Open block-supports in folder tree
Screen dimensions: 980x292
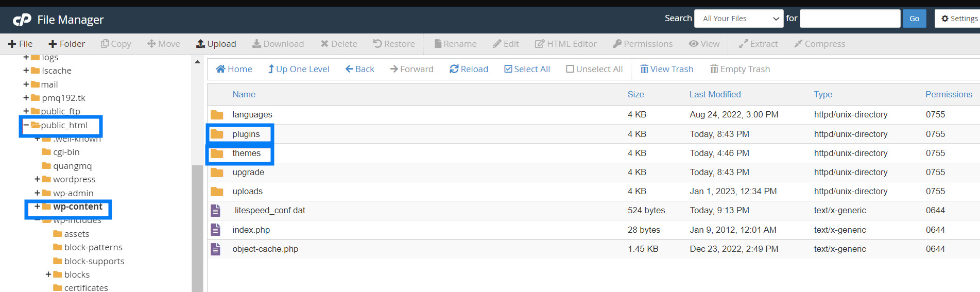[94, 261]
